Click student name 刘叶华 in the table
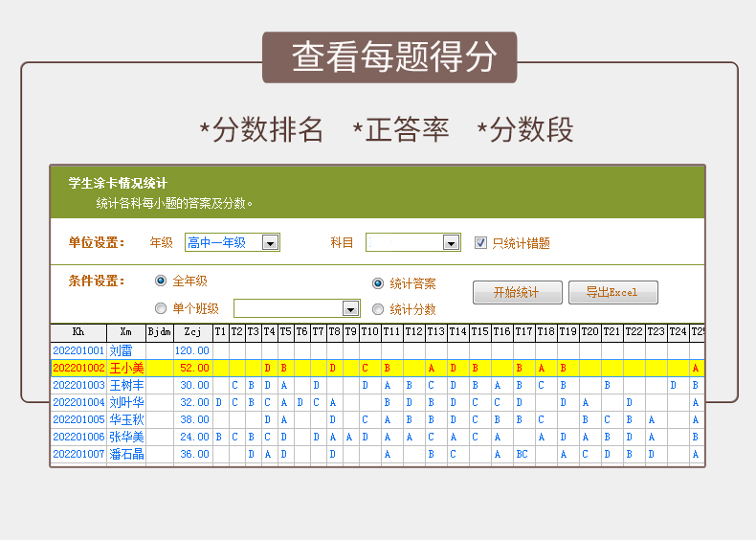Screen dimensions: 756x540 click(x=126, y=402)
